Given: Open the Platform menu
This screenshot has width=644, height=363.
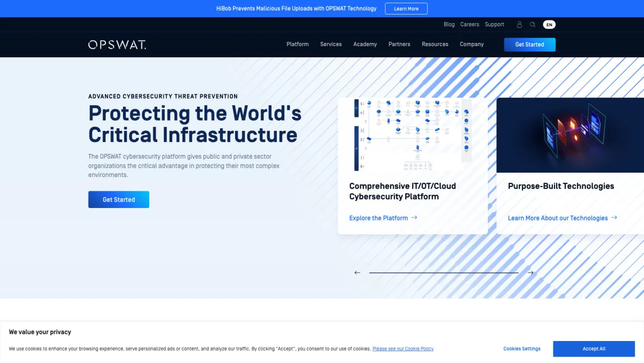Looking at the screenshot, I should pos(297,45).
